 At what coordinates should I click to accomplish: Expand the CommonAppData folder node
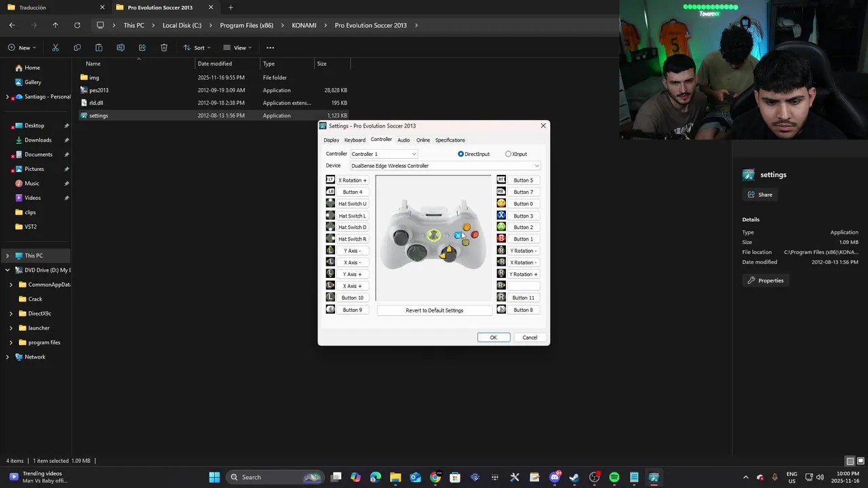12,285
